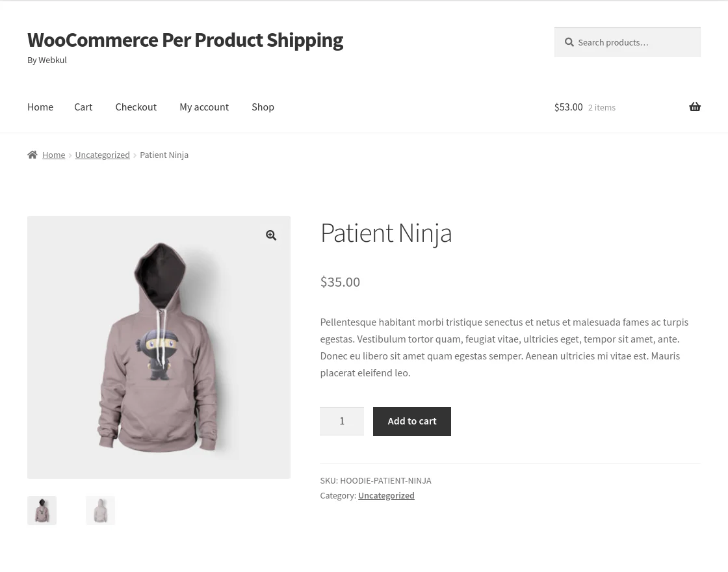Viewport: 728px width, 572px height.
Task: Open the Cart page
Action: tap(83, 107)
